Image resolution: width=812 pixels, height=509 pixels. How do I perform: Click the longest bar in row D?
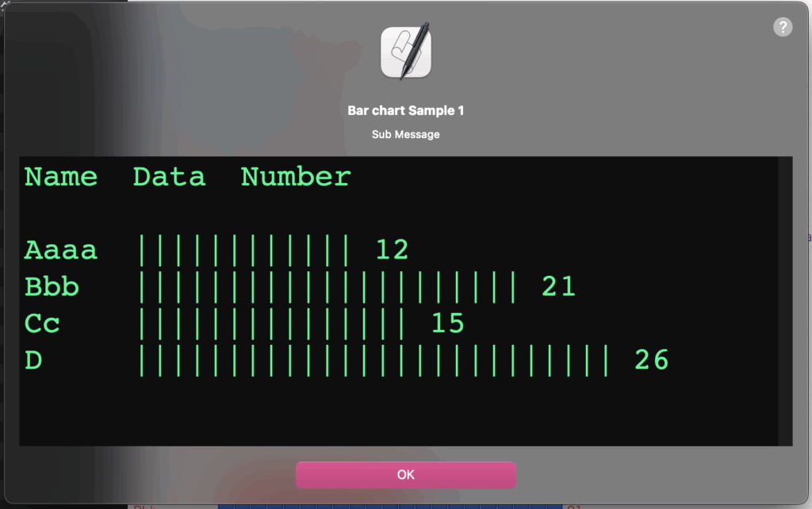374,361
